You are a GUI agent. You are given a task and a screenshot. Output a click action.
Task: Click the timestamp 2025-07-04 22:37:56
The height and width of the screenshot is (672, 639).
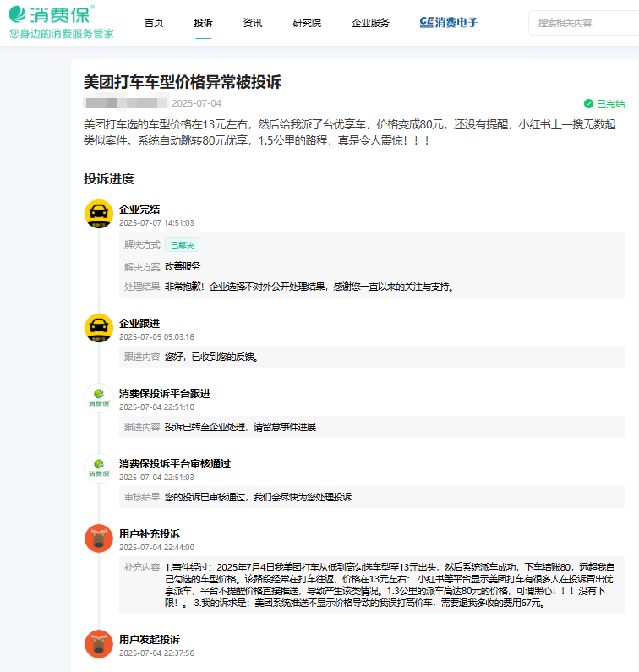pos(156,653)
